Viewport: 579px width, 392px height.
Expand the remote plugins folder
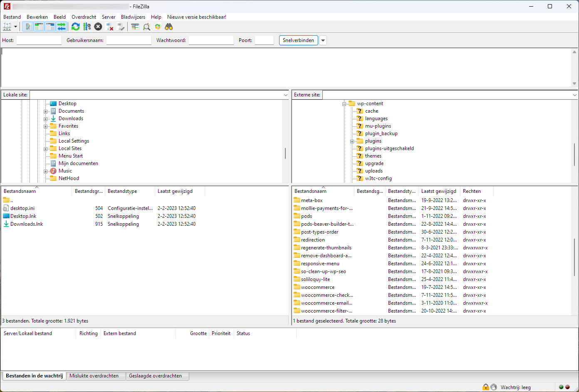click(352, 141)
